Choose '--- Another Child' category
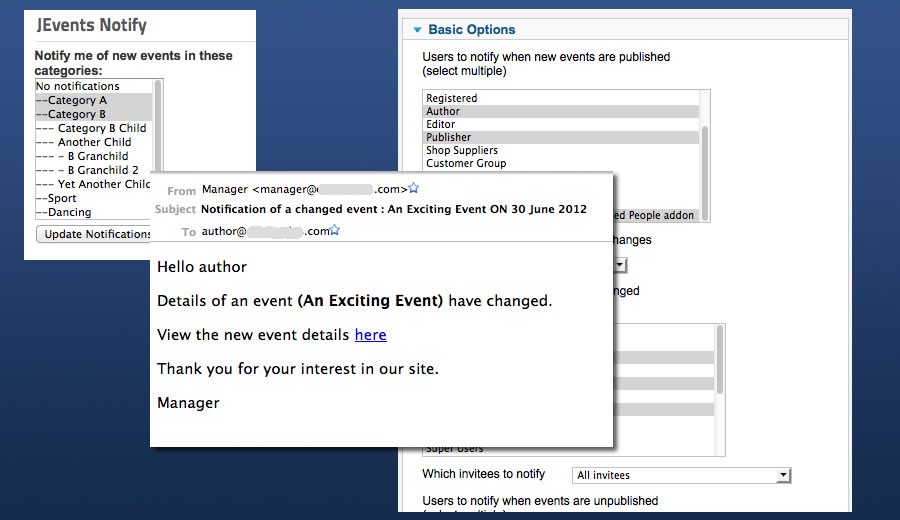The width and height of the screenshot is (900, 520). 83,142
